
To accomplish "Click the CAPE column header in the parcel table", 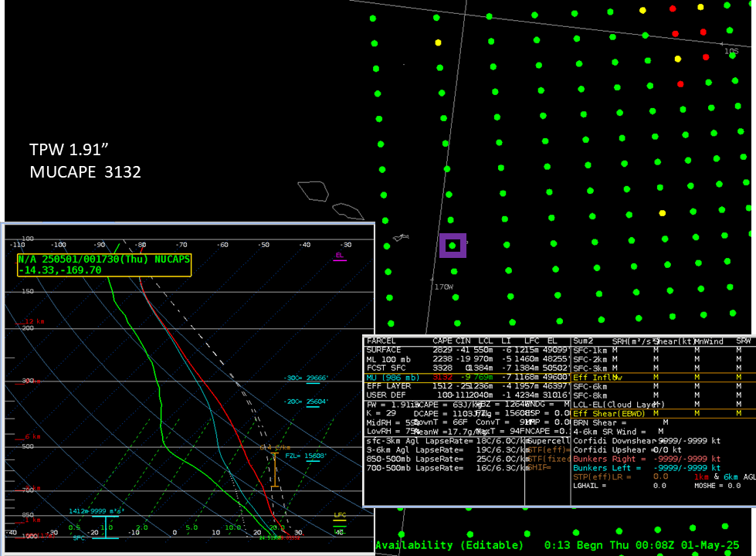I will 442,341.
